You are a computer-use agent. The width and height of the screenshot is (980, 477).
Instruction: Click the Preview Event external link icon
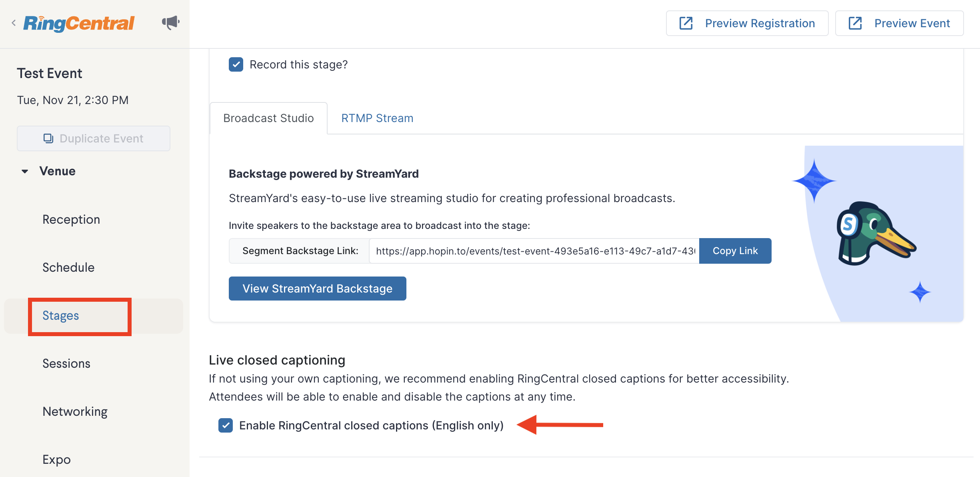coord(855,23)
